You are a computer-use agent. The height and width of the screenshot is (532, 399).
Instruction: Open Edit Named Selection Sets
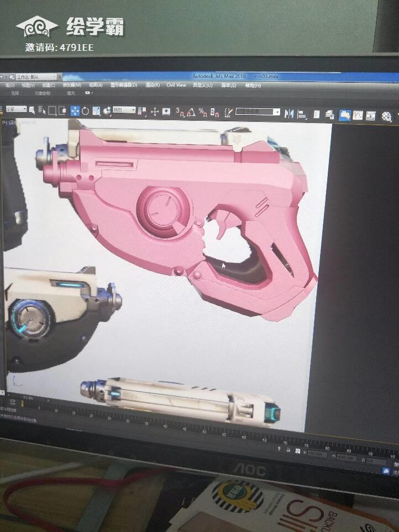229,113
